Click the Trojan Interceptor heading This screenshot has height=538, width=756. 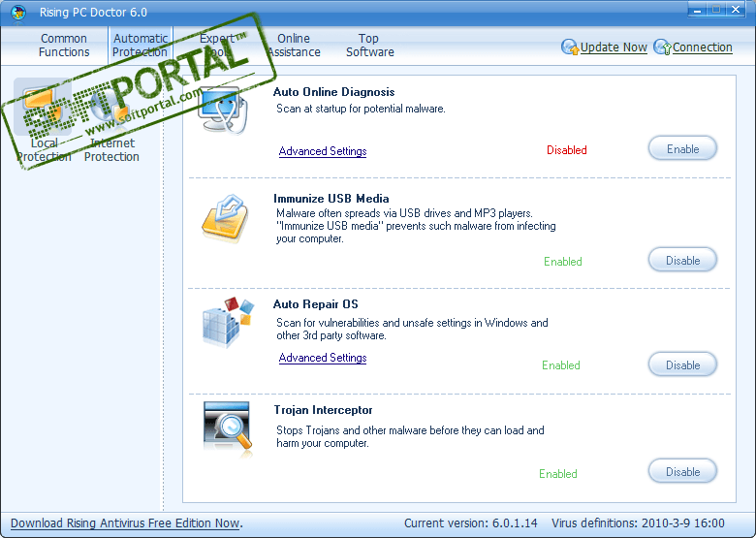click(x=323, y=410)
